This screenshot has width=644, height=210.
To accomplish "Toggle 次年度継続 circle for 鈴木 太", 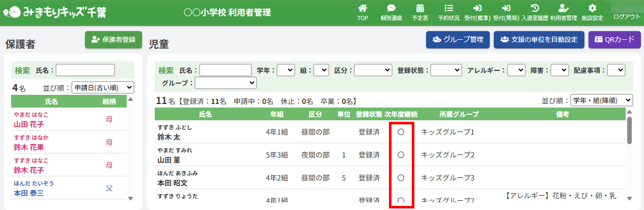I will coord(401,132).
